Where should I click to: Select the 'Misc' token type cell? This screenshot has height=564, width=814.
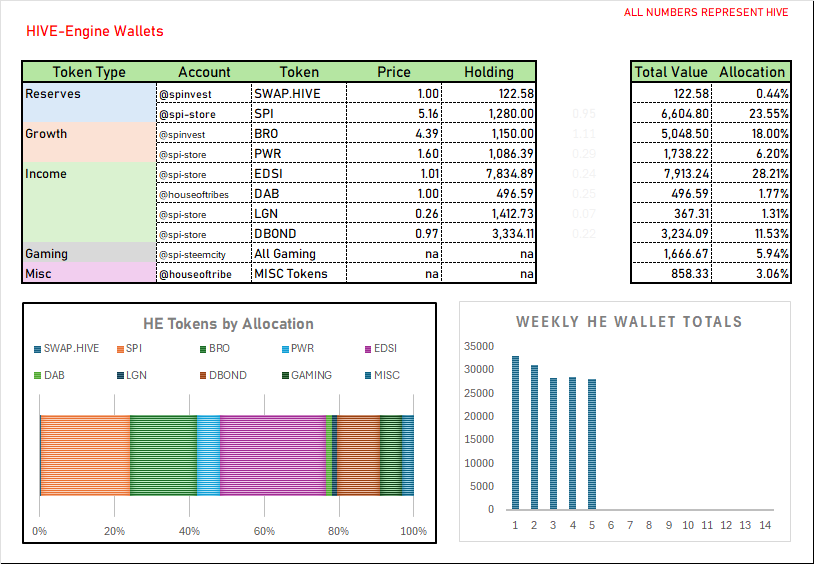pos(89,273)
